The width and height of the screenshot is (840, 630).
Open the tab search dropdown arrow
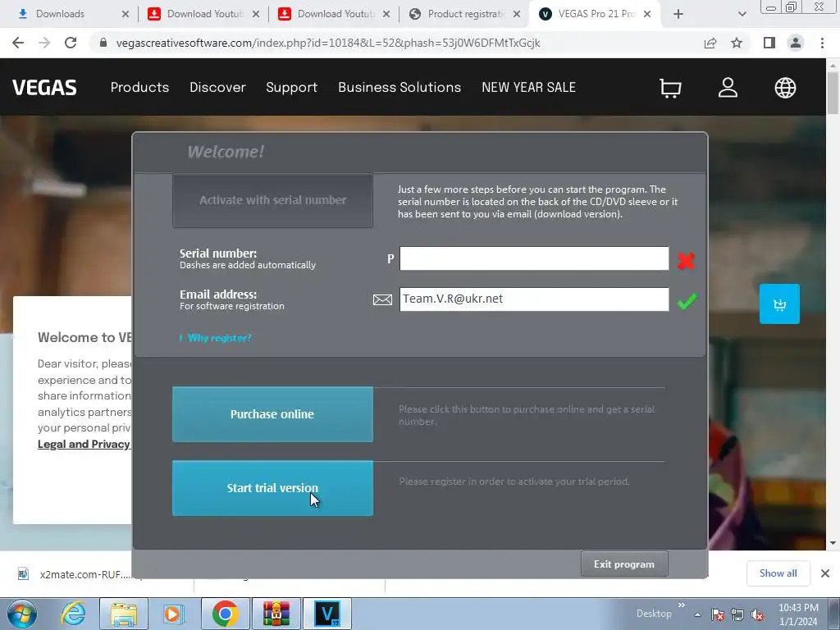742,14
